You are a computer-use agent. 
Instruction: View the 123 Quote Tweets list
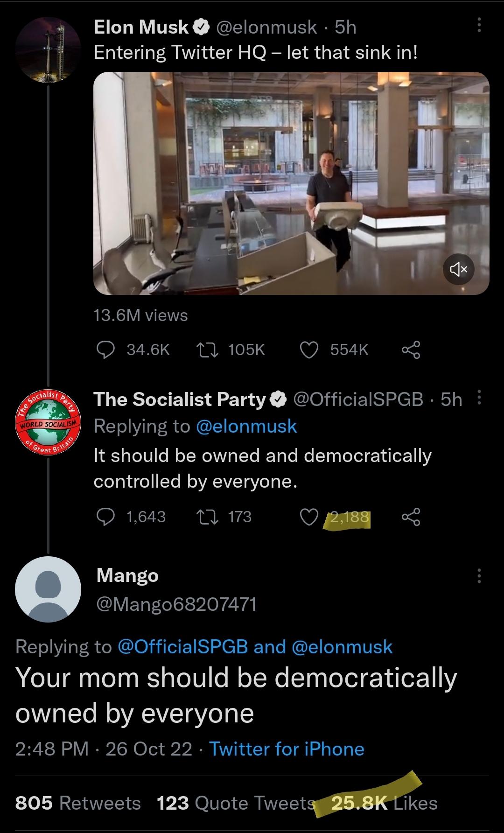(x=236, y=803)
